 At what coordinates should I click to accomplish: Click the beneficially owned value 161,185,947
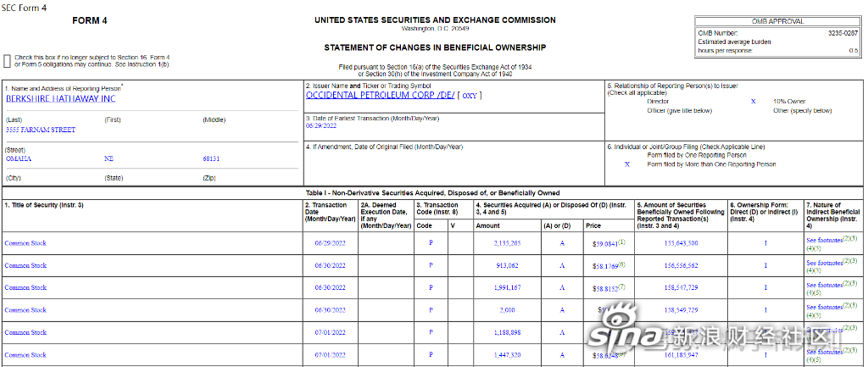[x=682, y=355]
